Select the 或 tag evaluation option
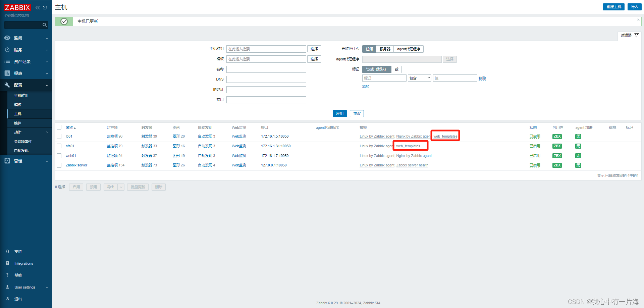The image size is (644, 308). pos(396,69)
